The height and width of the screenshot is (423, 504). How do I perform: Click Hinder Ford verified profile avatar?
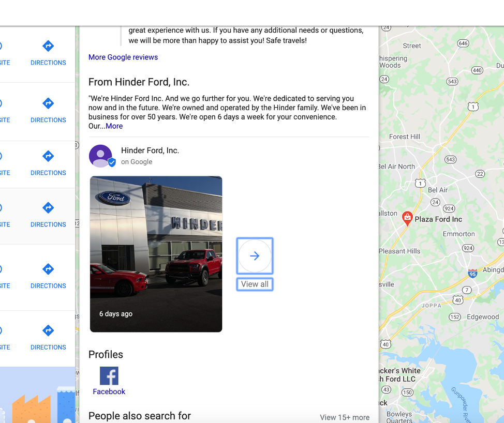101,156
